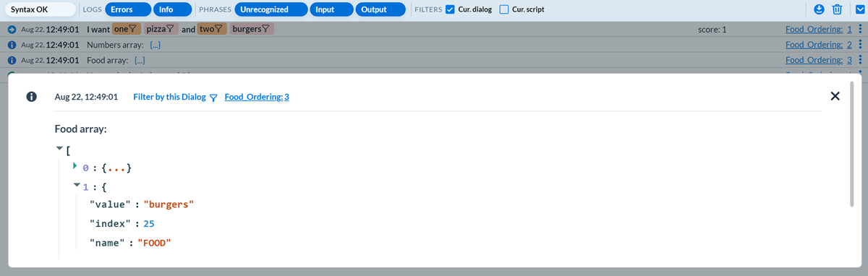Select the "burgers" value text
Viewport: 868px width, 276px height.
coord(169,205)
